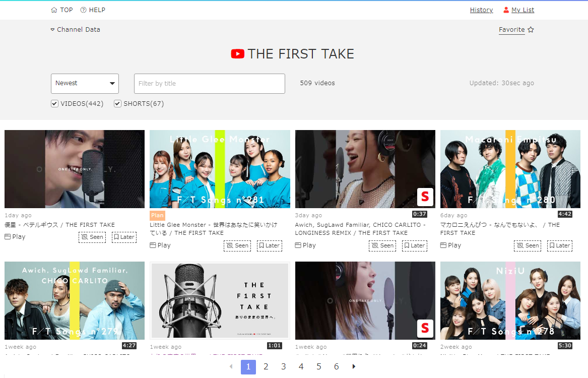The width and height of the screenshot is (588, 378).
Task: Click 'Updated: 30sec ago' text
Action: tap(502, 83)
